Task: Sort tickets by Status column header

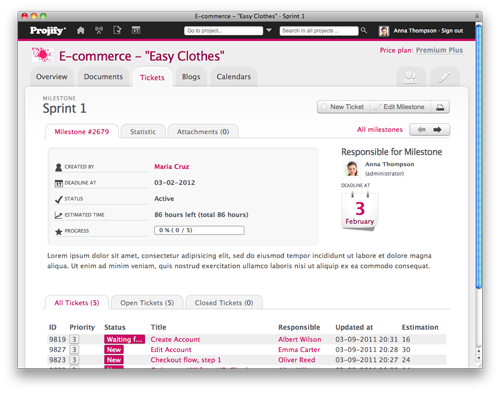Action: [x=115, y=327]
